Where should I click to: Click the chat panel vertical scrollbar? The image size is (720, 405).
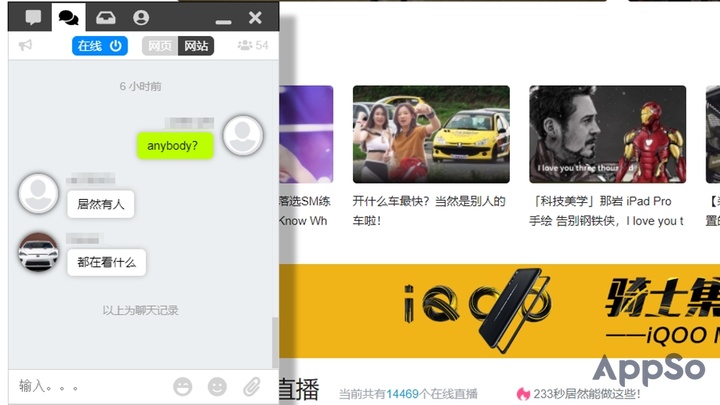coord(275,340)
